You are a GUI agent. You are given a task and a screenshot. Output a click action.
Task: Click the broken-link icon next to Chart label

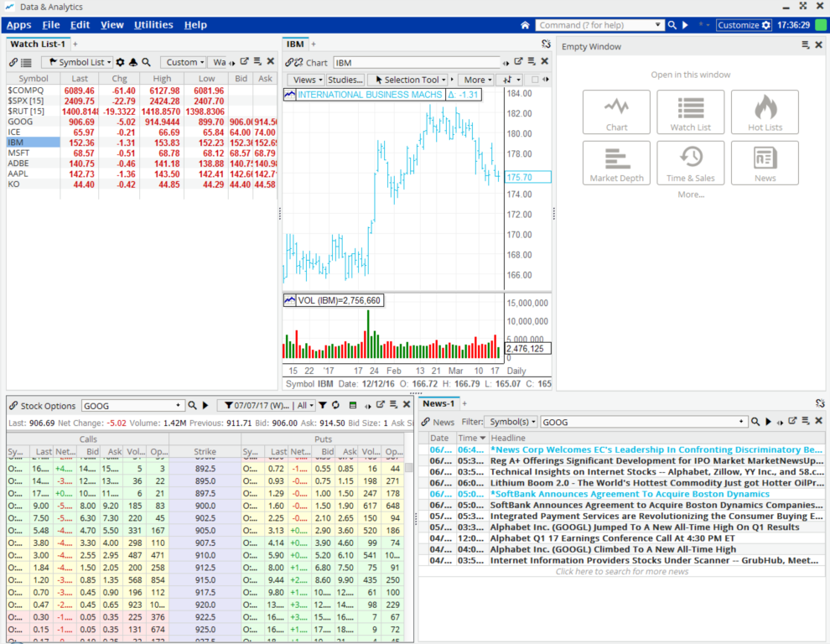pos(298,63)
